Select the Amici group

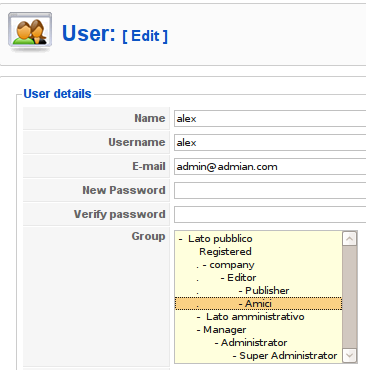pyautogui.click(x=258, y=304)
